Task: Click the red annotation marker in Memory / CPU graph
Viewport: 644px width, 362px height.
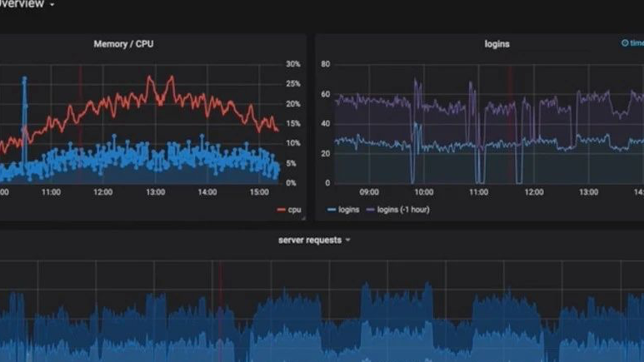Action: click(80, 123)
